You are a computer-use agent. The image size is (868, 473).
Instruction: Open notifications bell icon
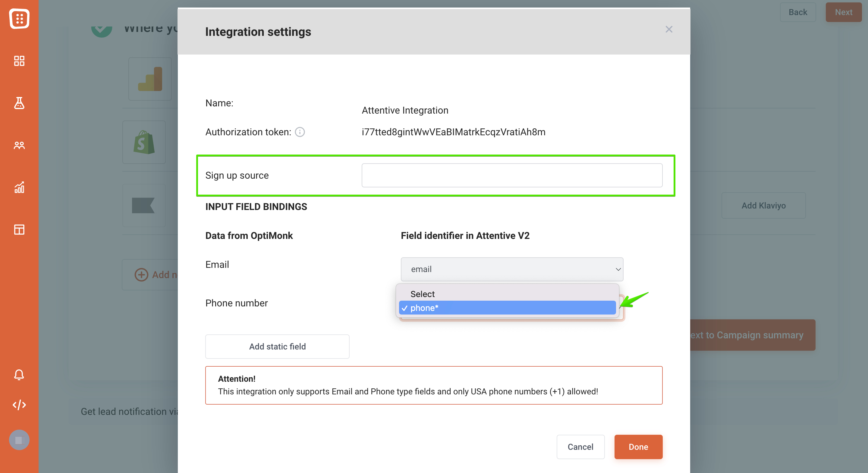tap(19, 374)
